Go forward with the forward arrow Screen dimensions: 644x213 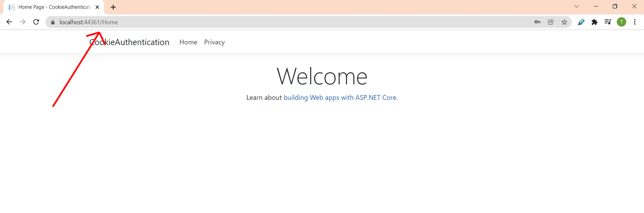(x=23, y=22)
